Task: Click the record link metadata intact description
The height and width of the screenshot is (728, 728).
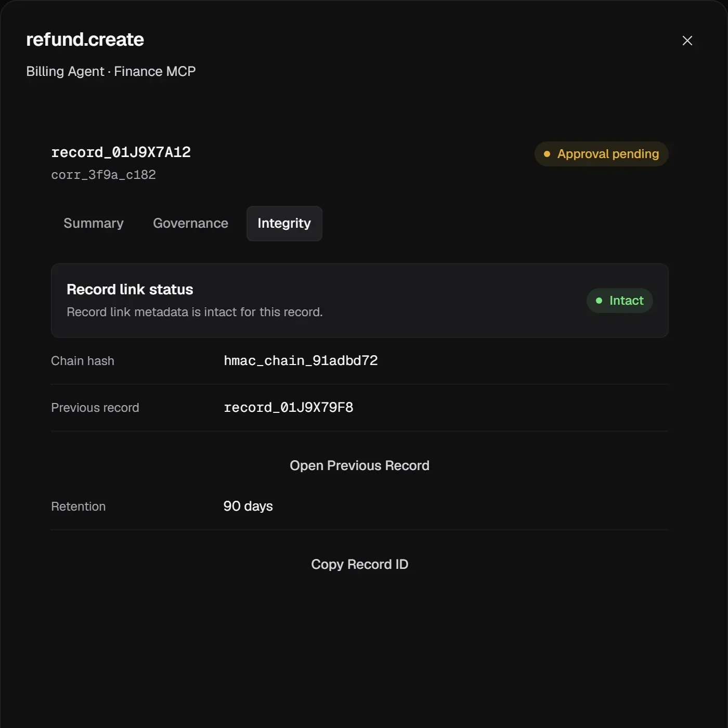Action: (194, 312)
